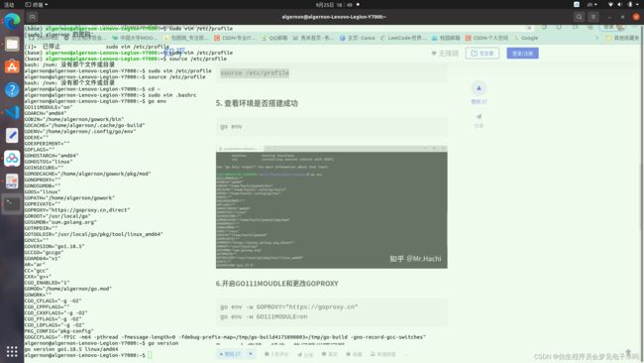The image size is (644, 363).
Task: Open the CSDN-专业IT bookmark
Action: [x=235, y=38]
